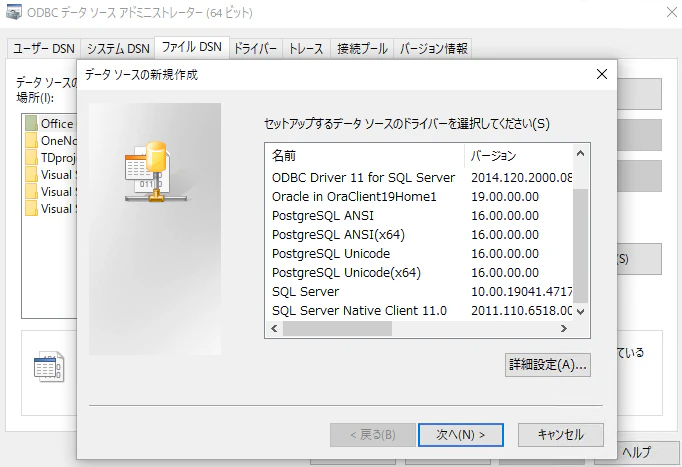This screenshot has width=682, height=467.
Task: Click version 2011.110.6518.00 cell
Action: coord(522,310)
